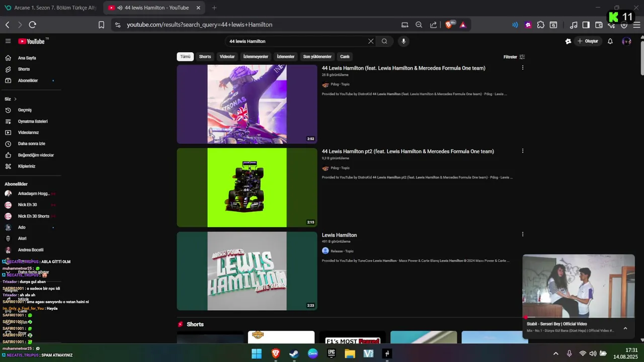Clear the search box with the X
Screen dimensions: 644x362
371,41
